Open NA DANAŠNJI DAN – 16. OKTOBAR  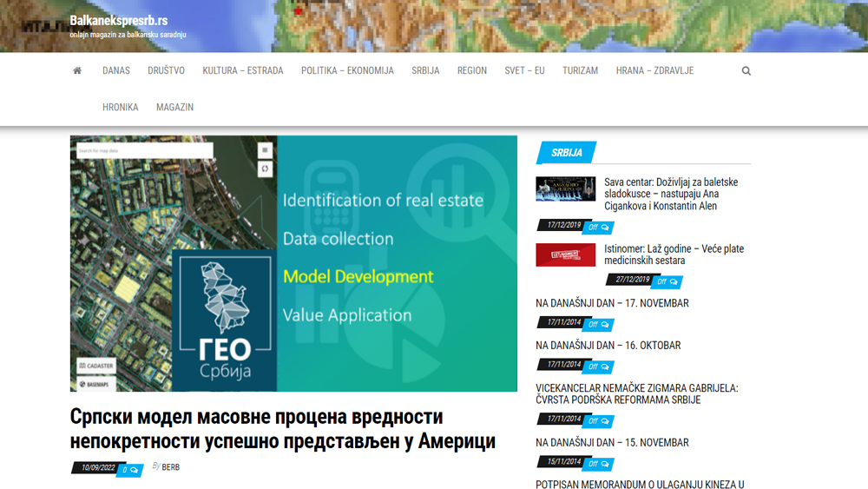point(608,346)
